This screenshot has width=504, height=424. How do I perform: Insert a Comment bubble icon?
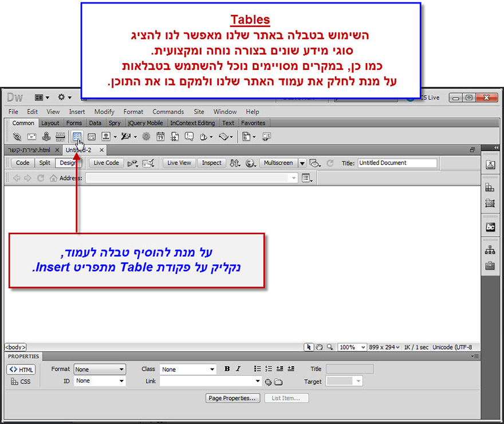[190, 136]
